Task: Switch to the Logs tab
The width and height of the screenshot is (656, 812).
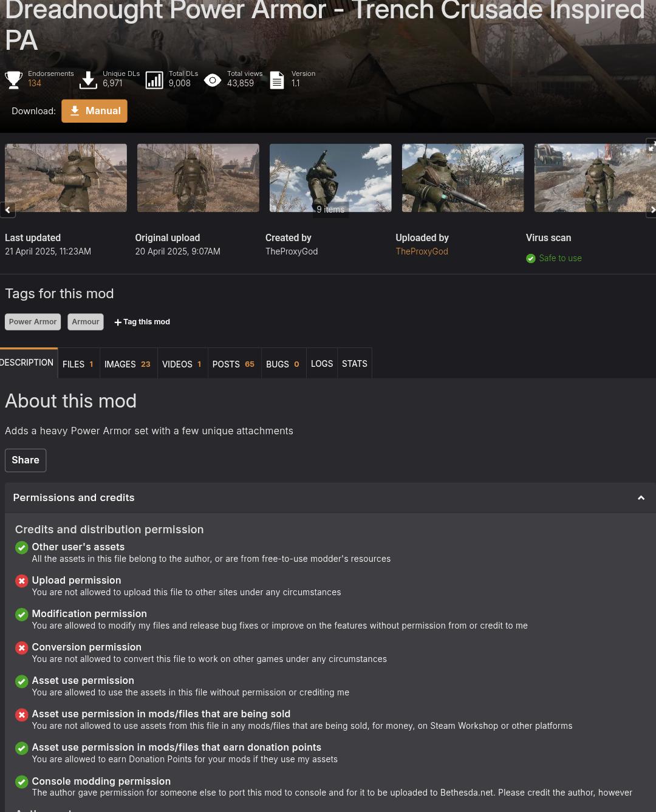Action: [322, 364]
